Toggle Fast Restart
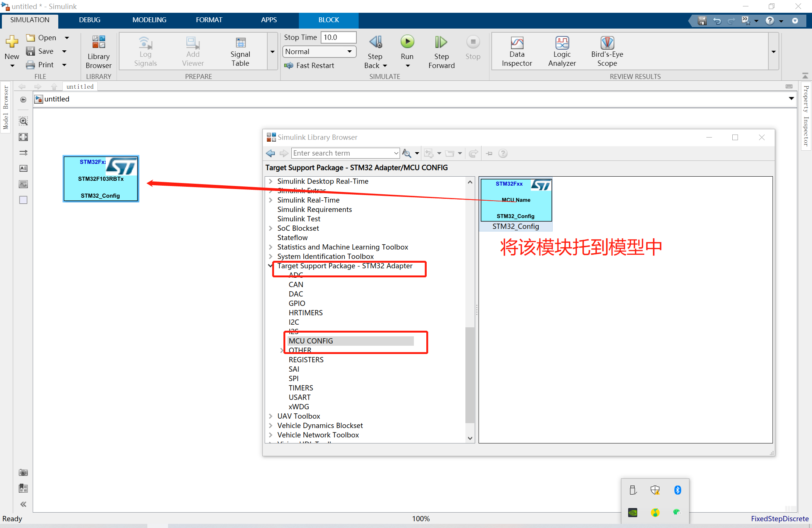This screenshot has height=528, width=812. tap(309, 65)
